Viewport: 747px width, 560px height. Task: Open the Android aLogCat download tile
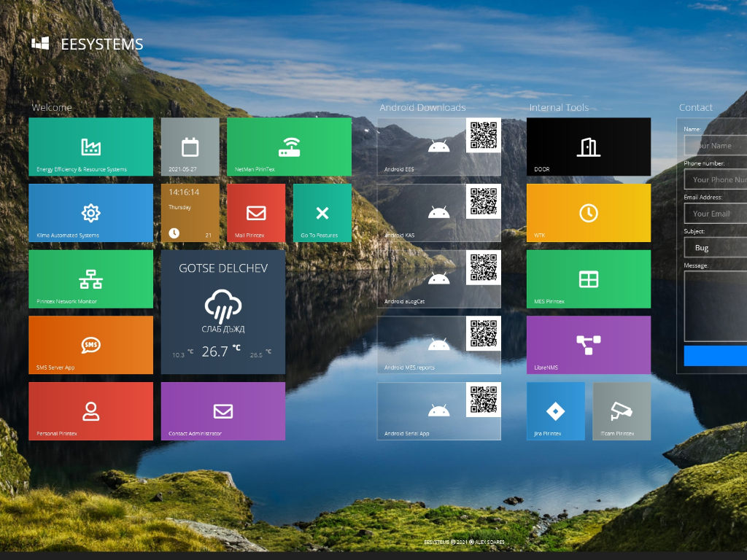438,279
